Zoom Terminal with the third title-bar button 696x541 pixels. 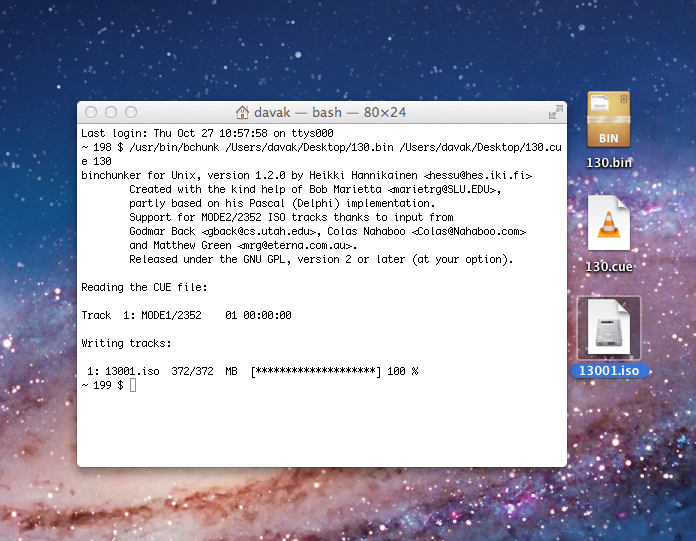[131, 112]
